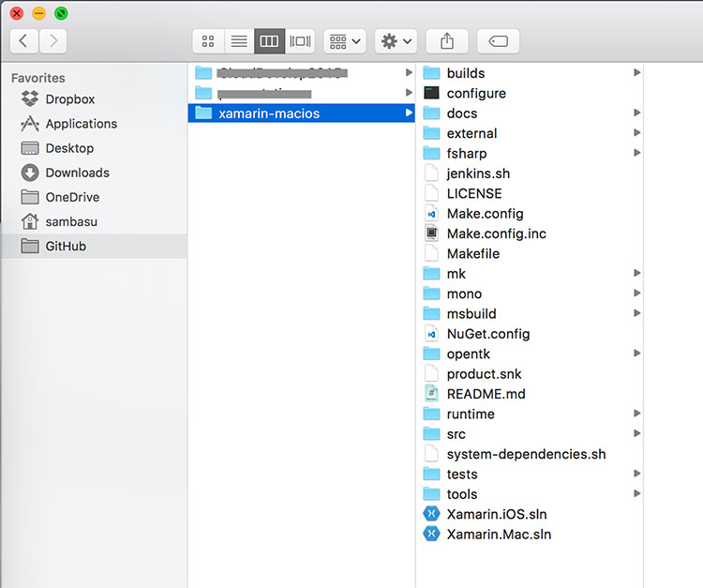
Task: Expand the docs folder arrow
Action: click(636, 113)
